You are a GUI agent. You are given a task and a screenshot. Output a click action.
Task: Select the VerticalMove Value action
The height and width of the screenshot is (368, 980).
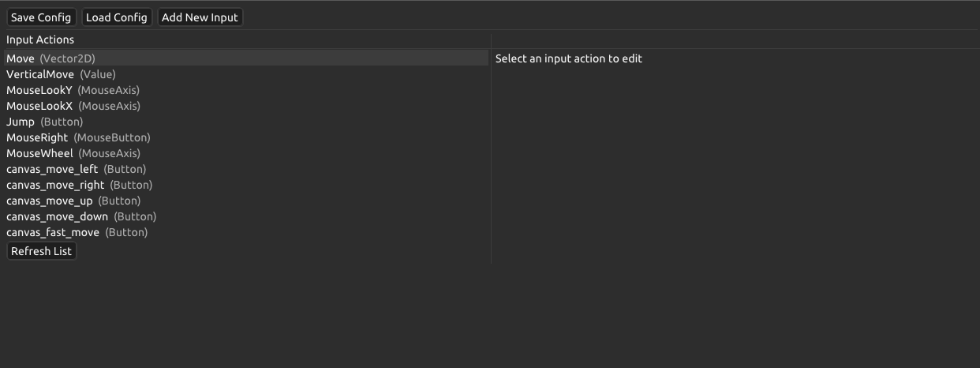coord(61,74)
